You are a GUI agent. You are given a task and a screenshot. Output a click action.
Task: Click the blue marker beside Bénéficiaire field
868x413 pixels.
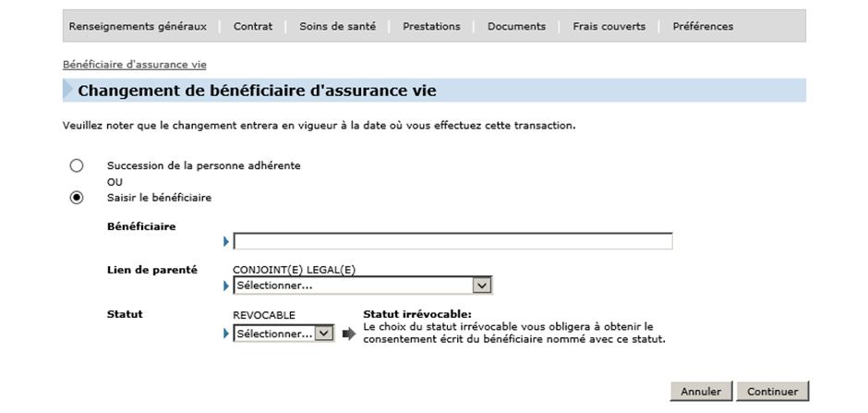pos(226,241)
